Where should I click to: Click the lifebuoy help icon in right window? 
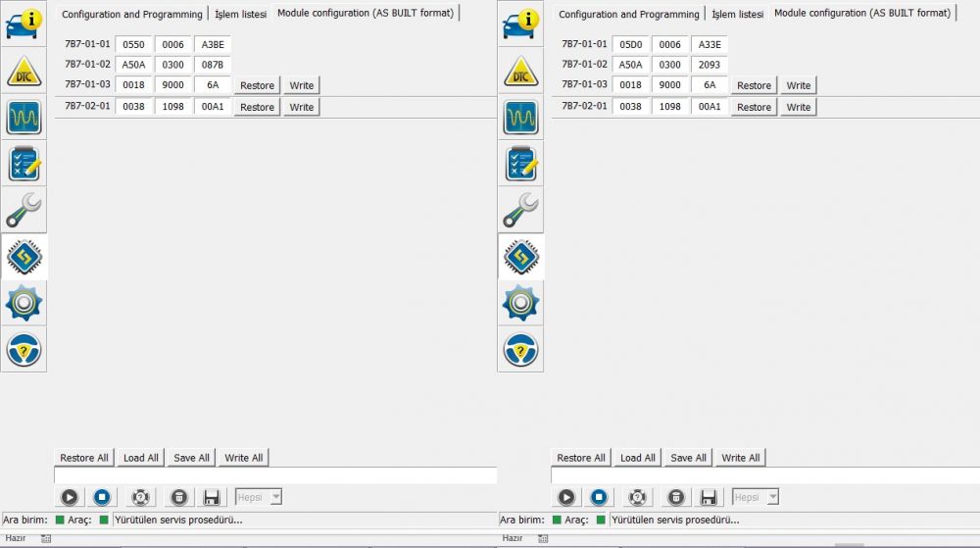(638, 497)
